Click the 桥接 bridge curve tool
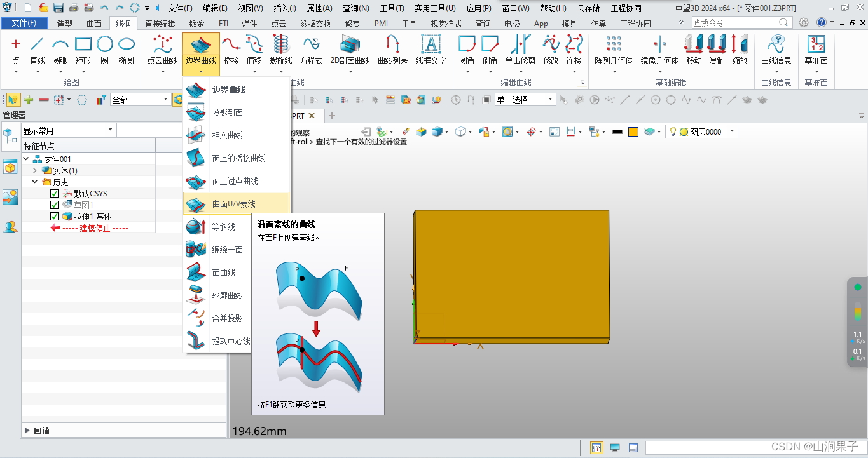 coord(231,50)
